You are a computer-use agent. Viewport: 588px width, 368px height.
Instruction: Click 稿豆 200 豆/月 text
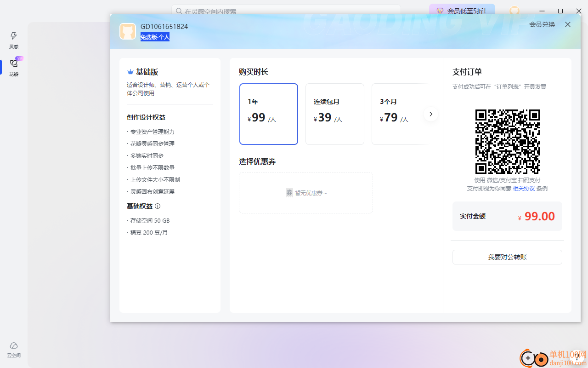tap(149, 233)
